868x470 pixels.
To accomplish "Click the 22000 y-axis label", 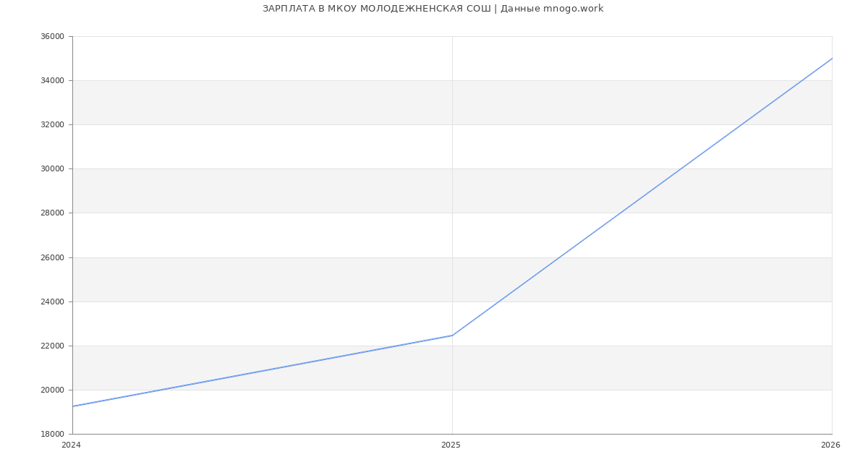I will [x=52, y=346].
